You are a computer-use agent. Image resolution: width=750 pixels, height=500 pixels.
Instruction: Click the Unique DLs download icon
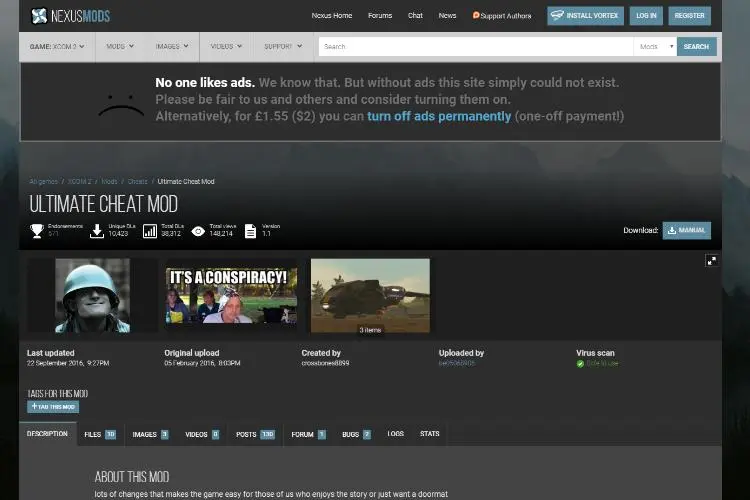(x=97, y=231)
